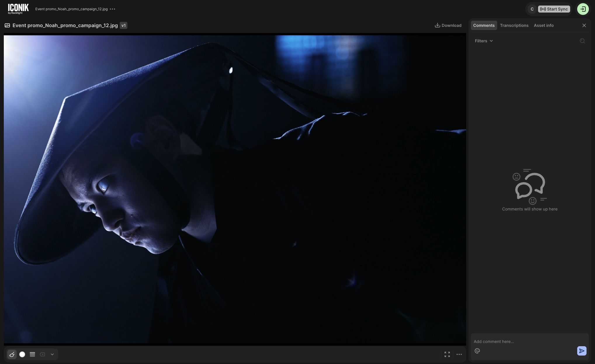Open the emoji reaction picker
Viewport: 595px width, 364px height.
477,351
